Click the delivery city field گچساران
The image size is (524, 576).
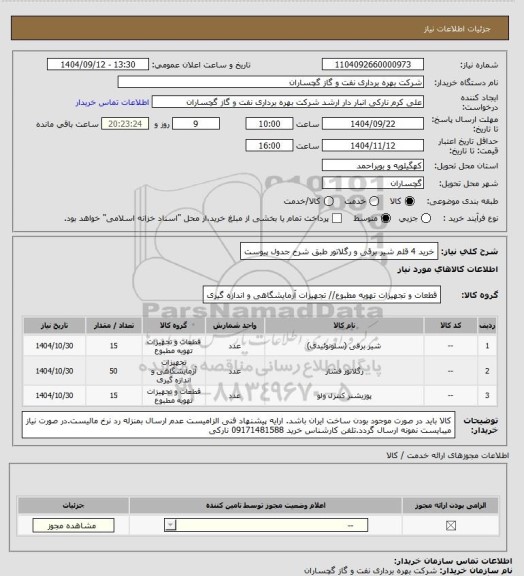(373, 183)
